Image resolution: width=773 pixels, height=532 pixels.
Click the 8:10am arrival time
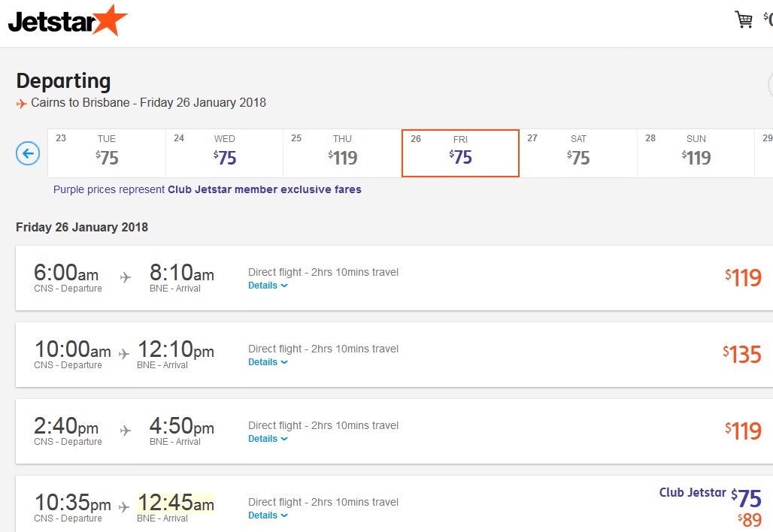pos(182,273)
